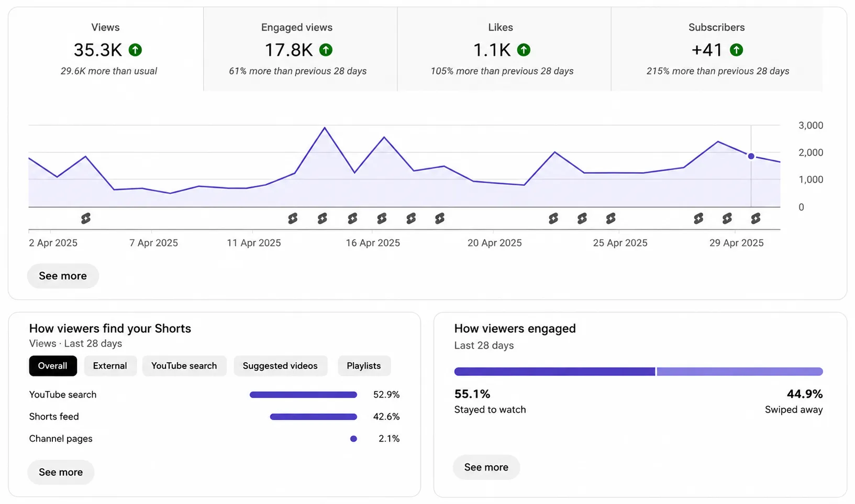Open the lone Shorts marker near 2 Apr 2025

[86, 218]
